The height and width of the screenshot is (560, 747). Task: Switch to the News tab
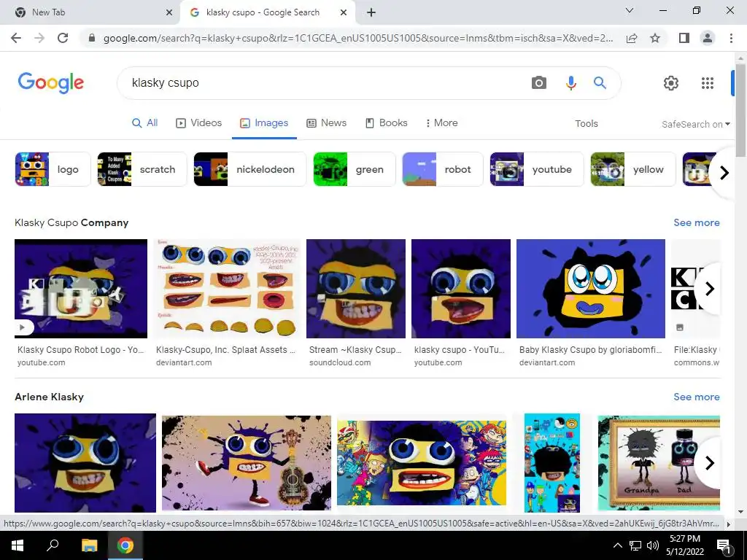[x=326, y=122]
